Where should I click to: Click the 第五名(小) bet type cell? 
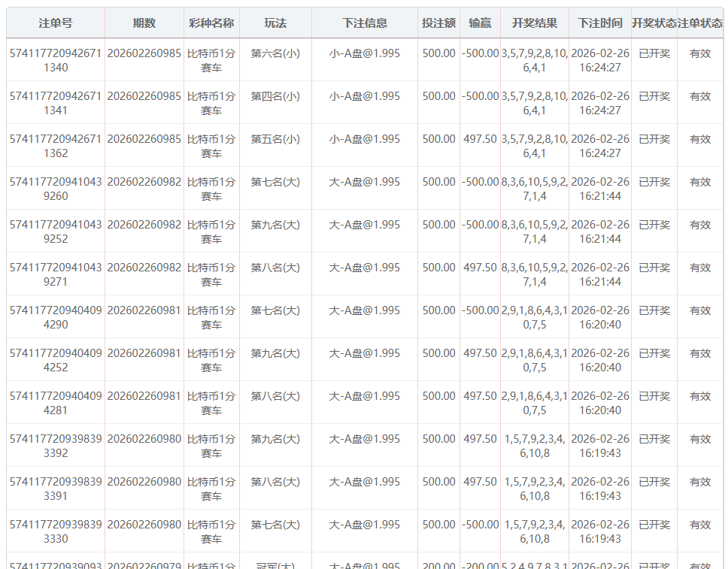pos(275,139)
